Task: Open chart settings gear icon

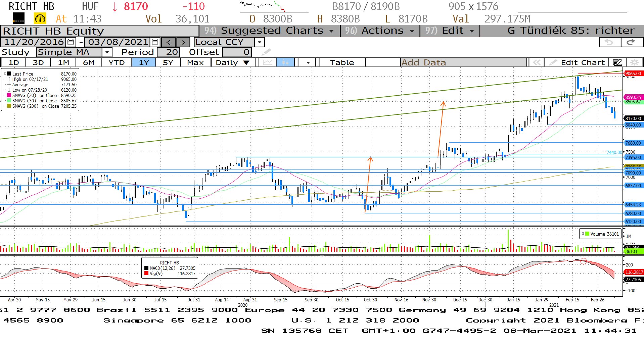Action: [x=634, y=62]
